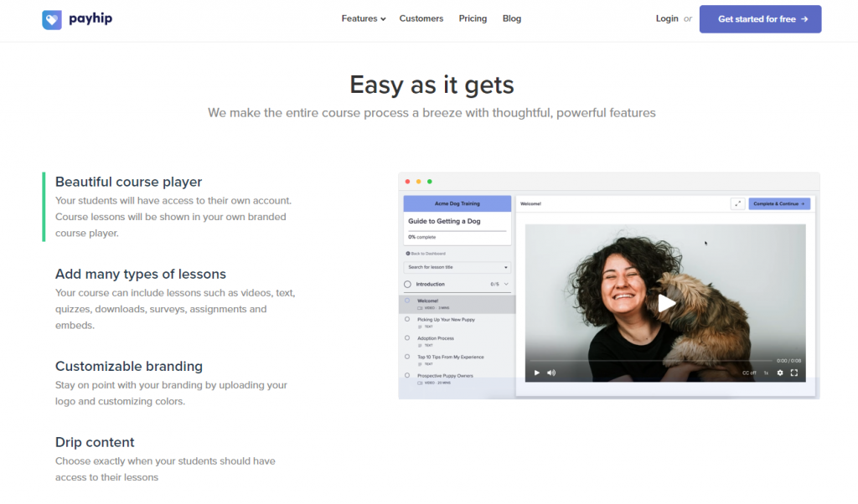
Task: Mark Top 10 Tips lesson circle
Action: tap(407, 357)
